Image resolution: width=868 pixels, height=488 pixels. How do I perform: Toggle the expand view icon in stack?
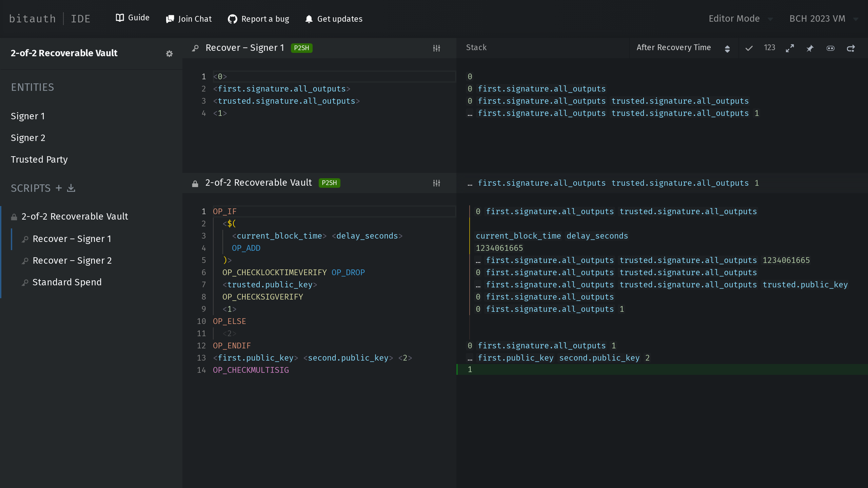(790, 48)
